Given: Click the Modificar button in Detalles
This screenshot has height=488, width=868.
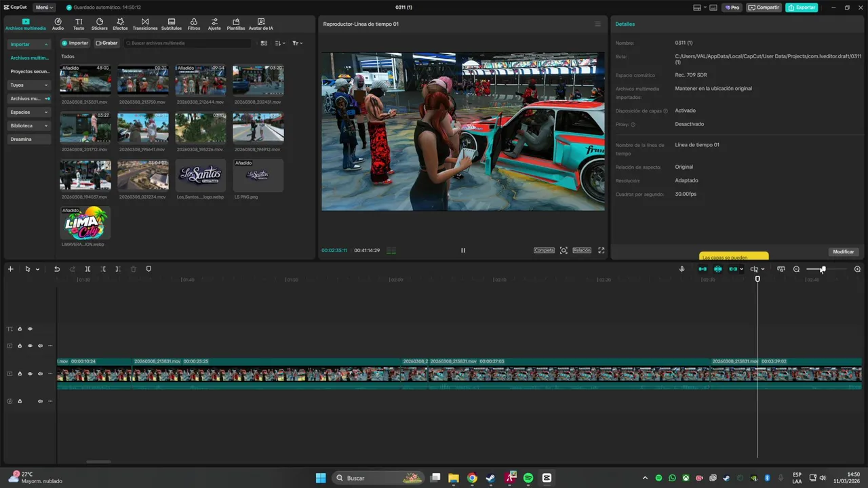Looking at the screenshot, I should (843, 251).
